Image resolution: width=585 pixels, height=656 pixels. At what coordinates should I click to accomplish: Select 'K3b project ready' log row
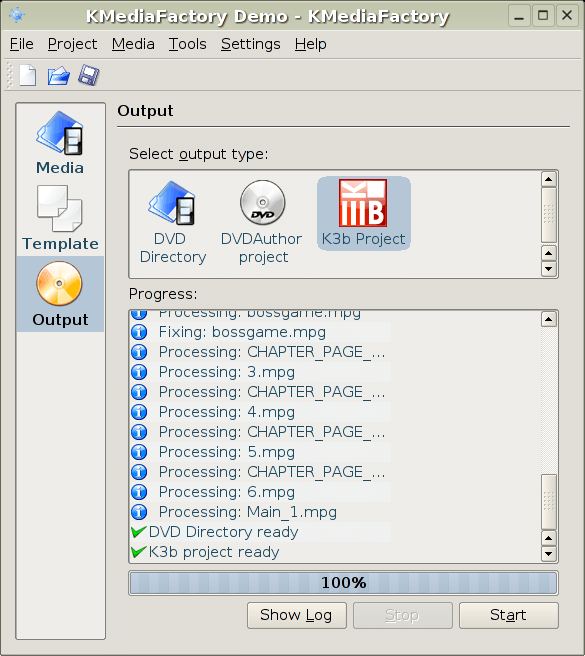tap(260, 552)
